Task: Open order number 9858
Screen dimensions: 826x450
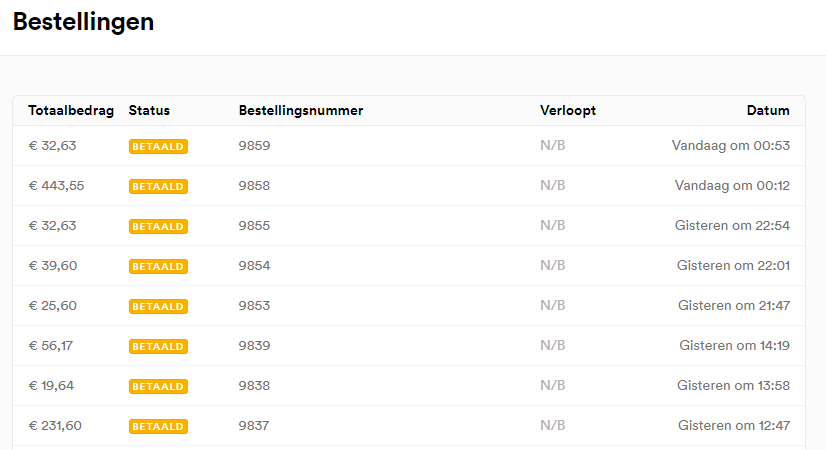Action: click(254, 185)
